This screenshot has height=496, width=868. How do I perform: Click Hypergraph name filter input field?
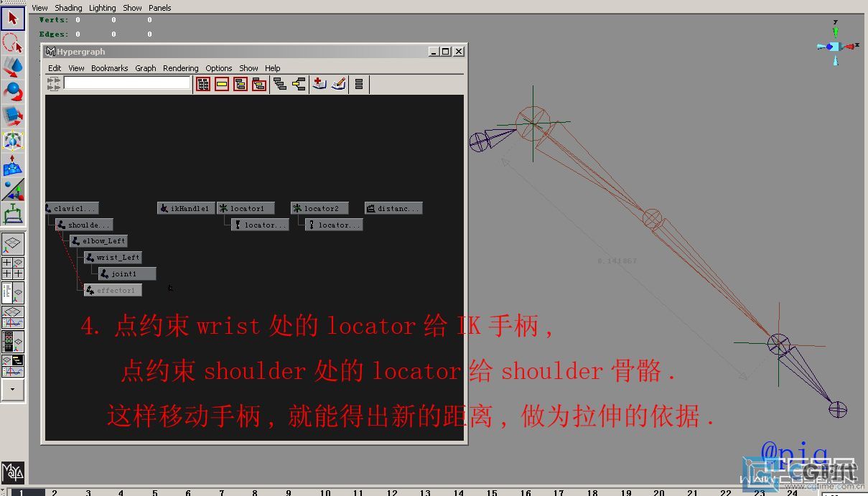pyautogui.click(x=127, y=83)
